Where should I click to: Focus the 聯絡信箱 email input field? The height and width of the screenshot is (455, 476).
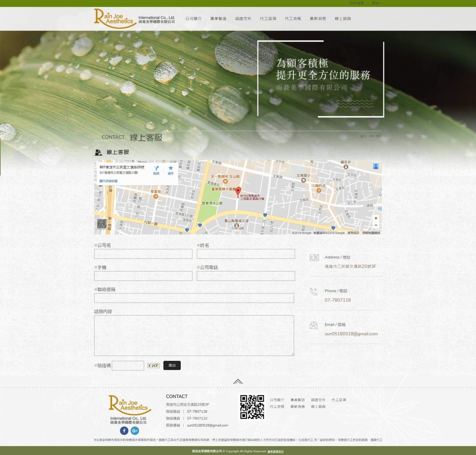(194, 298)
